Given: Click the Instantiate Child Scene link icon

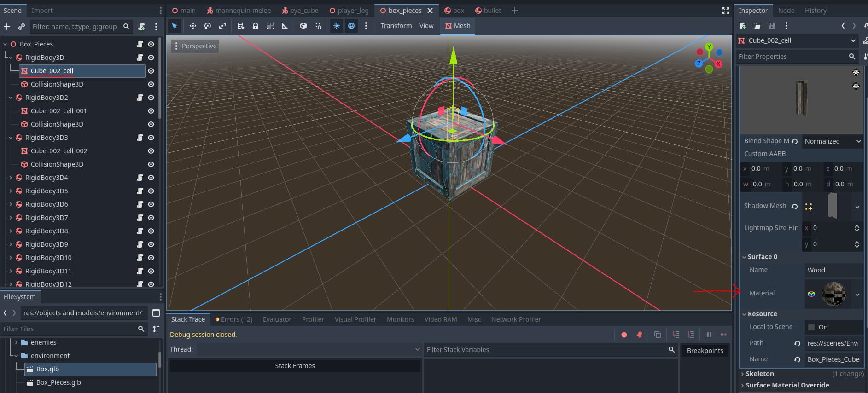Looking at the screenshot, I should pos(21,27).
